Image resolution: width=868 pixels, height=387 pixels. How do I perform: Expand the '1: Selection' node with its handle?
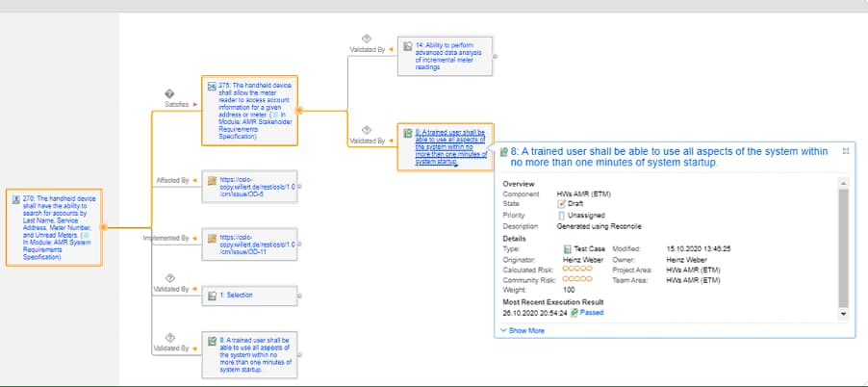[299, 297]
